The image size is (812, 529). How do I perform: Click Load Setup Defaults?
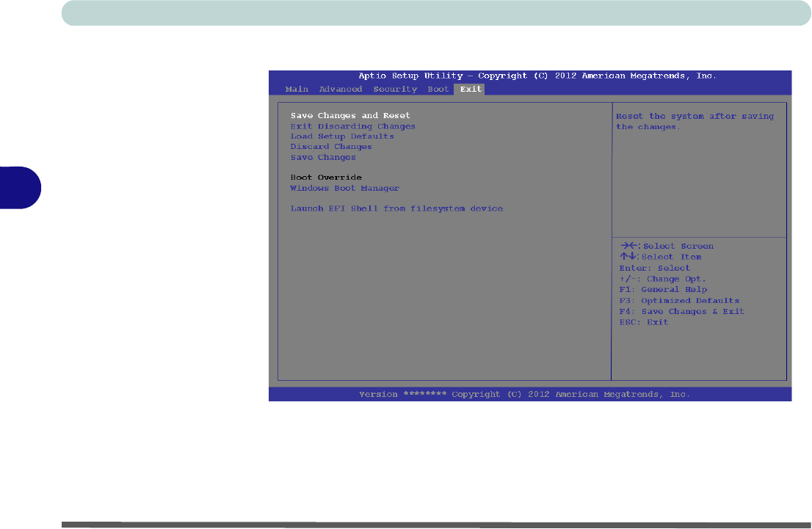pos(342,136)
